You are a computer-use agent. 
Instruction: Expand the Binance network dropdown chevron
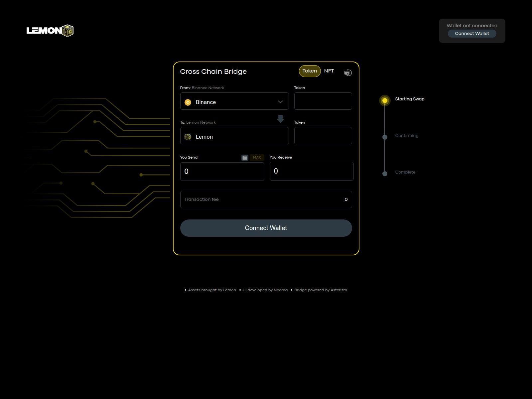[280, 102]
